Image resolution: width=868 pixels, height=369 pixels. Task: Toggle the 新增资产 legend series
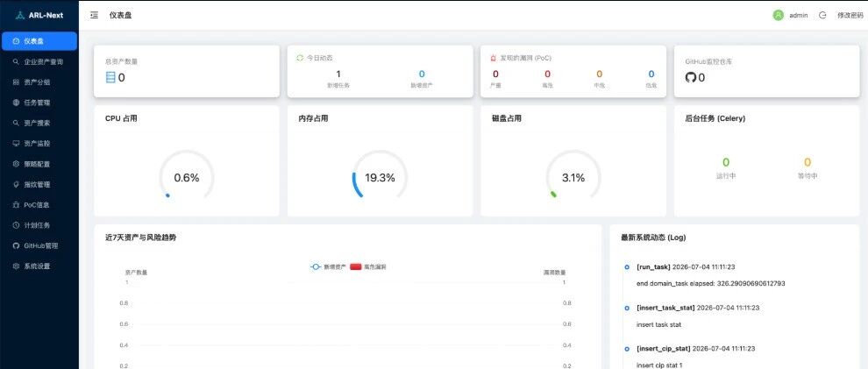click(x=328, y=266)
